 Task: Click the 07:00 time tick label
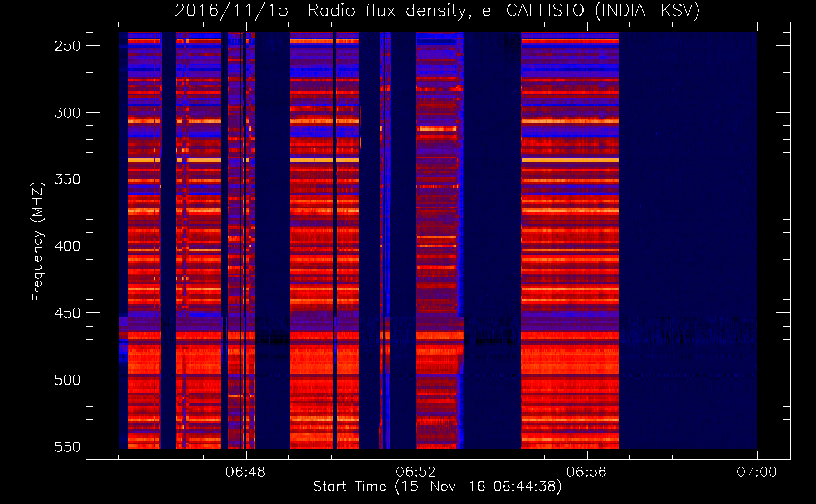(757, 472)
